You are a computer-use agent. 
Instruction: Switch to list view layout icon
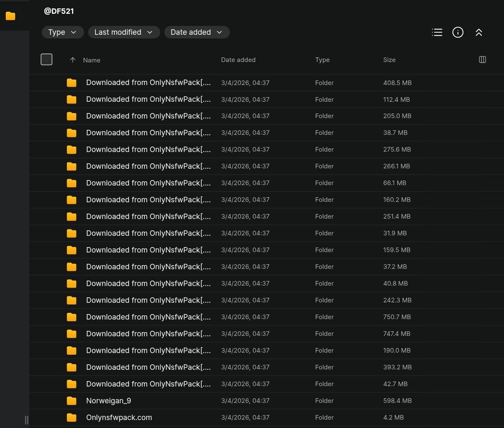[x=437, y=32]
